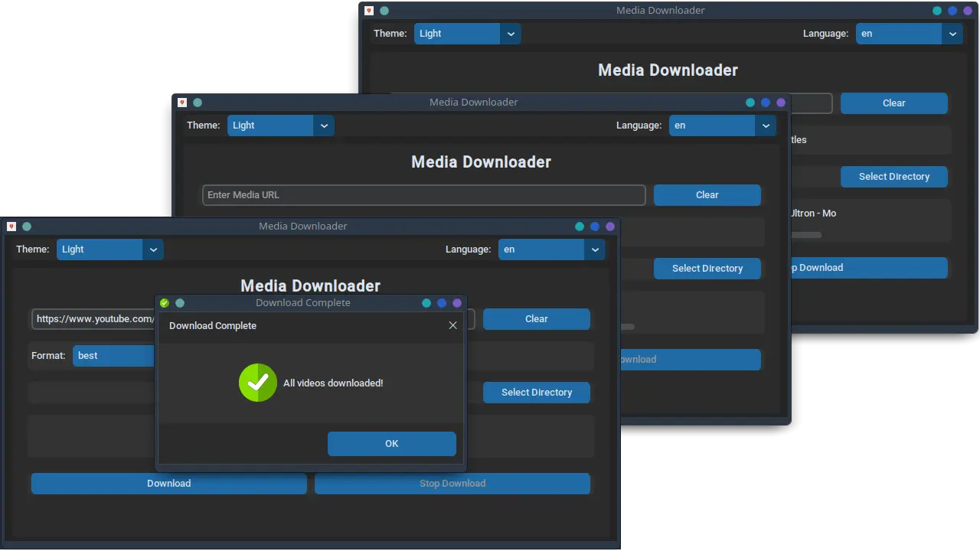Click pin dot beside front window app icon

point(27,227)
